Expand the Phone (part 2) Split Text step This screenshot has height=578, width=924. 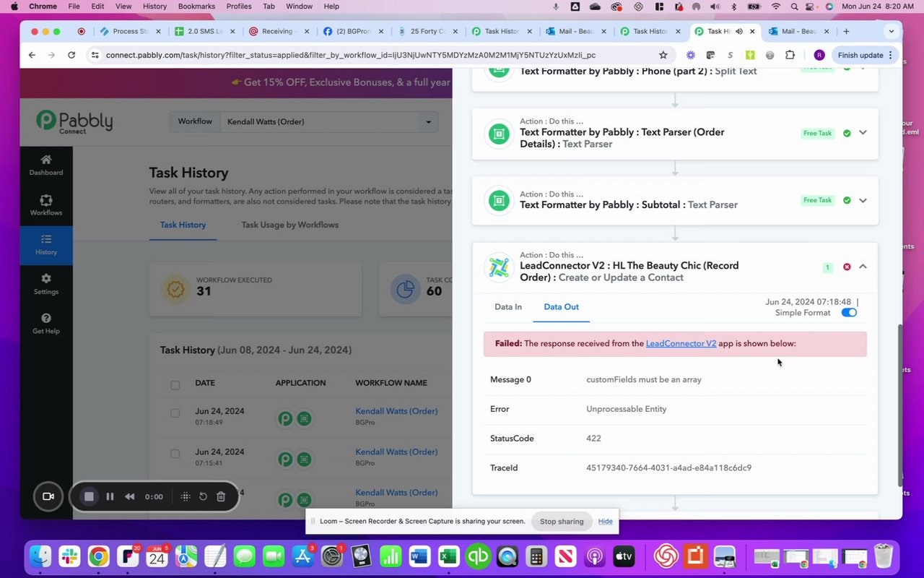(x=863, y=69)
